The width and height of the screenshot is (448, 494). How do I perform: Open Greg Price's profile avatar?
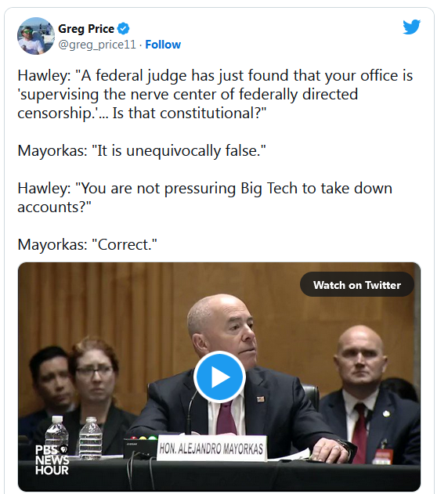pos(35,36)
